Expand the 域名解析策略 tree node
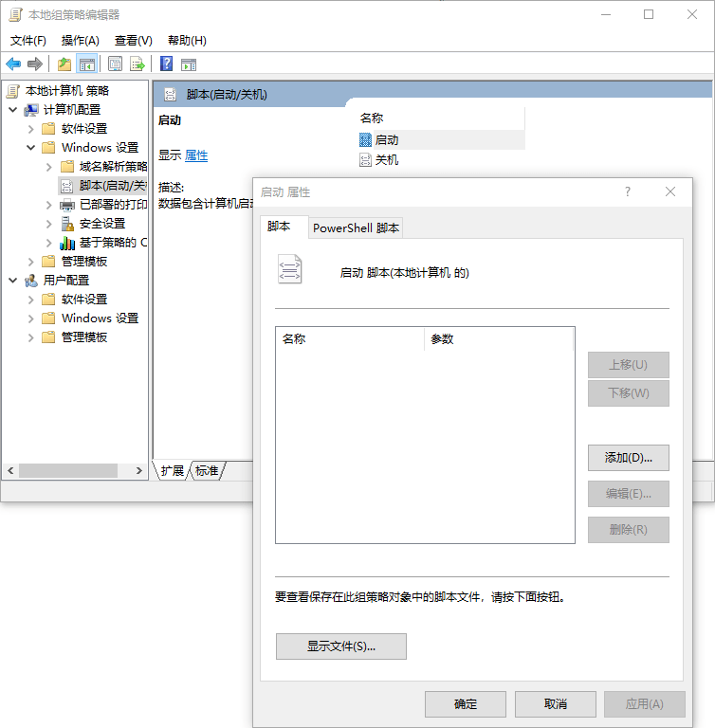Viewport: 715px width, 728px height. [49, 166]
